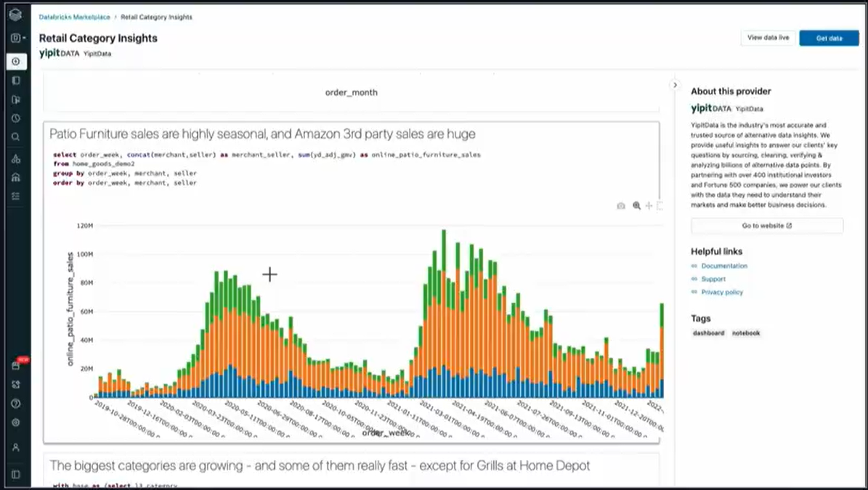Click the tallest bar in the 2021 peak
This screenshot has width=868, height=490.
tap(443, 314)
